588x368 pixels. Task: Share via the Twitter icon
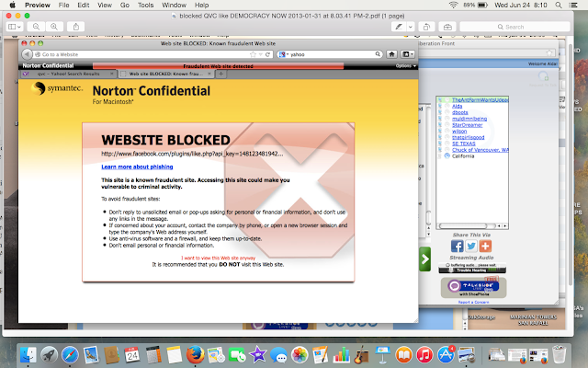click(471, 247)
